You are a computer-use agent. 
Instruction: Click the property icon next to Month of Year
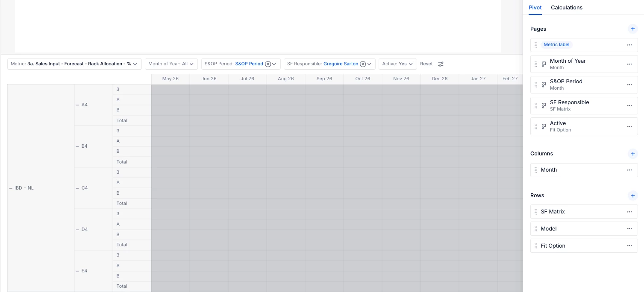(544, 64)
